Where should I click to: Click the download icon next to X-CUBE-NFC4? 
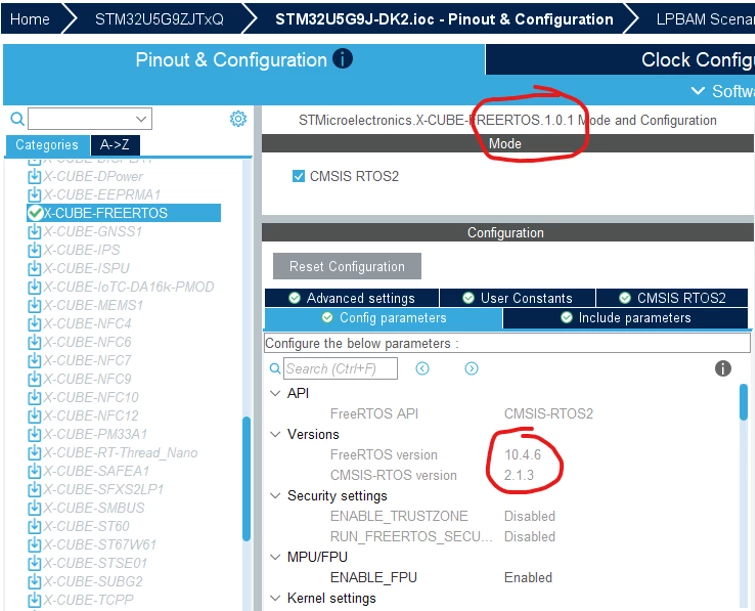[x=34, y=324]
